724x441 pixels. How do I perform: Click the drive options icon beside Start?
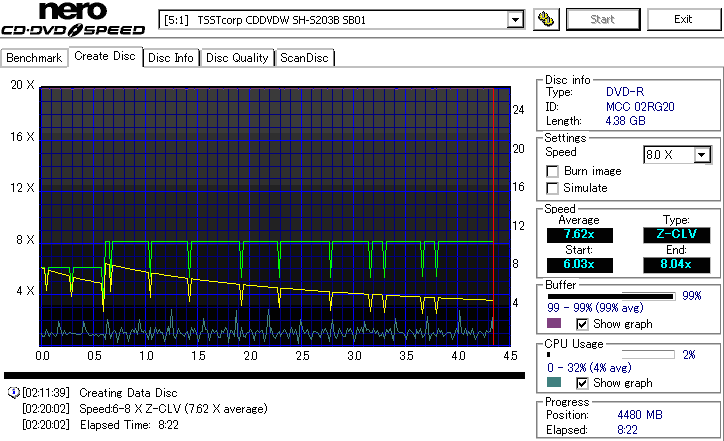[546, 19]
